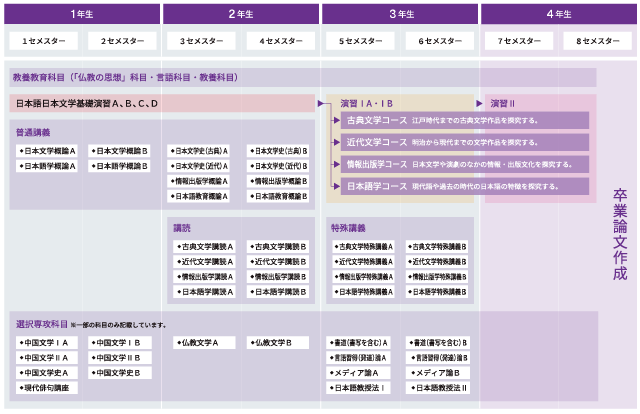The height and width of the screenshot is (414, 640).
Task: Click the メディア論A course item
Action: (x=358, y=372)
